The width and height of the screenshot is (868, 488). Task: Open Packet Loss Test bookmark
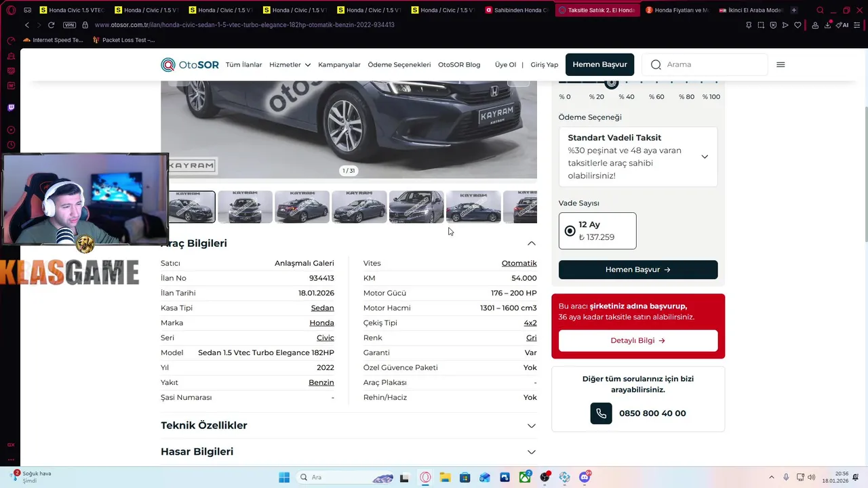click(123, 40)
